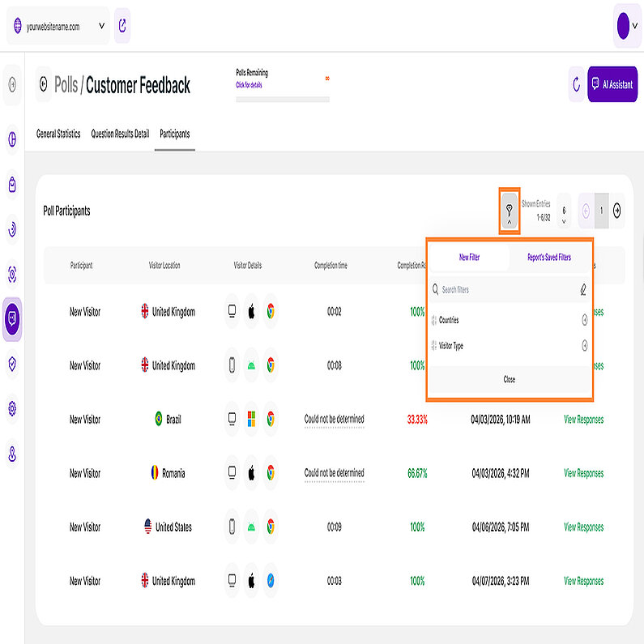
Task: Open the shown entries count dropdown
Action: 564,211
